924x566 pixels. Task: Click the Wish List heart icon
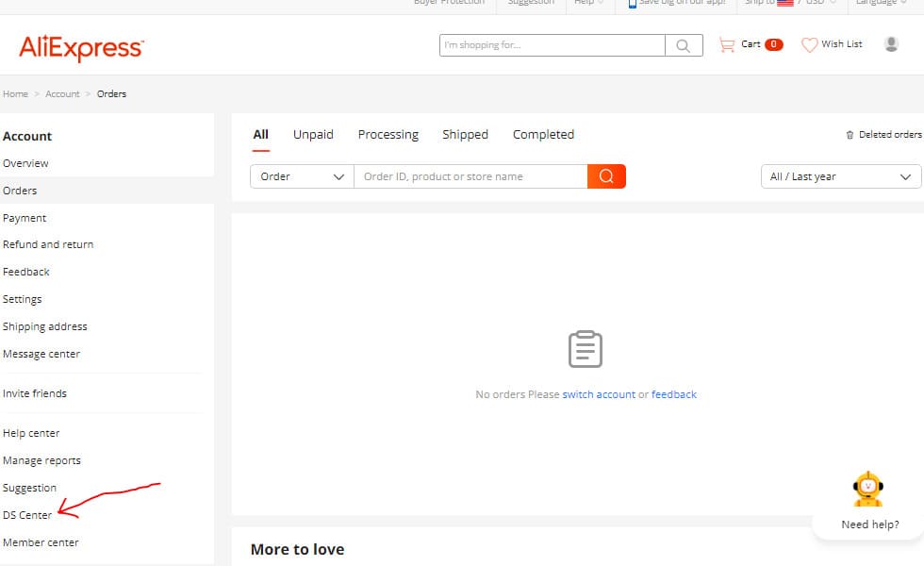click(x=809, y=45)
